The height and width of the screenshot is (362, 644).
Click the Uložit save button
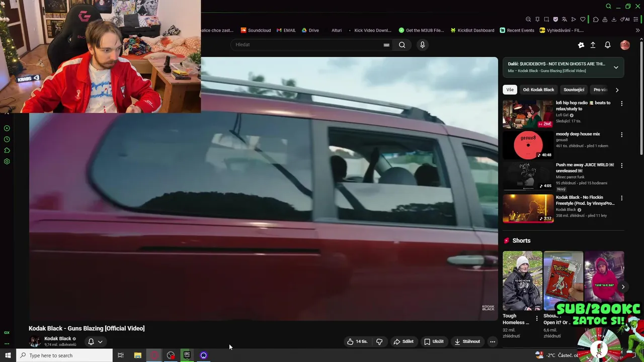434,341
